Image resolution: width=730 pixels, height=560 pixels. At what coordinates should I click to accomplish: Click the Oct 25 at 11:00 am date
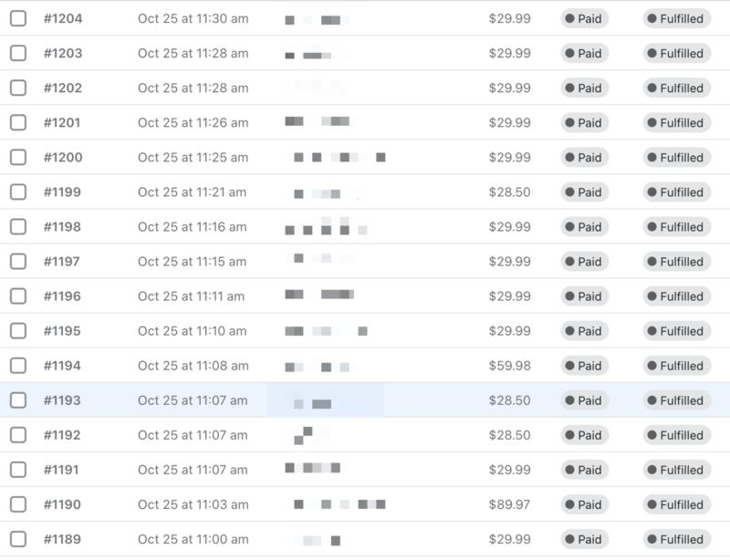pos(193,539)
